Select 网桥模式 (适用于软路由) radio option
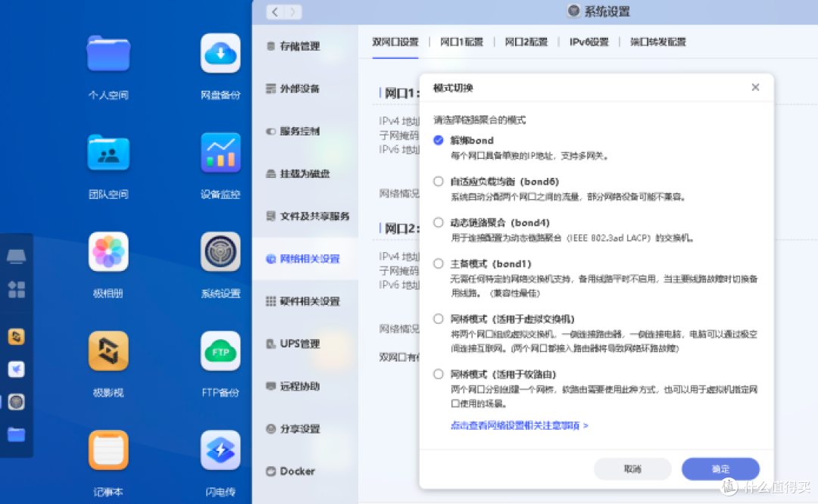The height and width of the screenshot is (504, 818). coord(439,375)
